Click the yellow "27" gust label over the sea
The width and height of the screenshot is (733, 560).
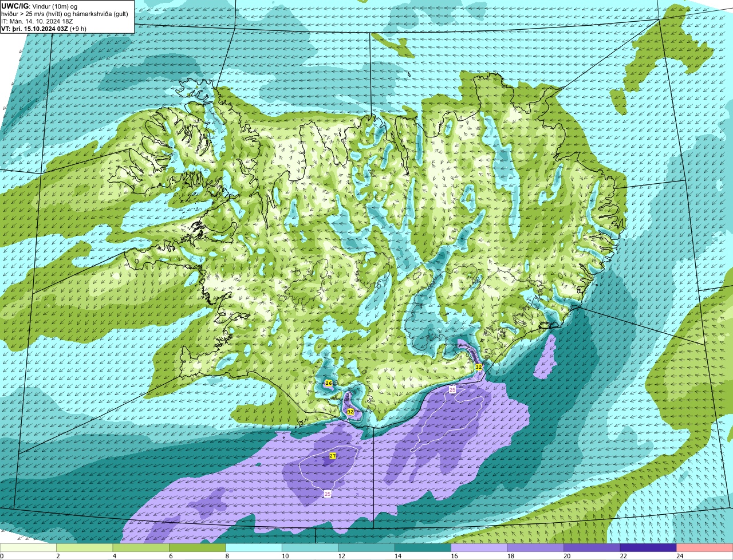(x=332, y=456)
